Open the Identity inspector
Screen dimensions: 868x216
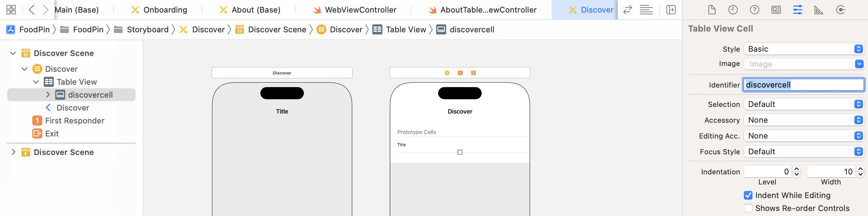point(776,10)
